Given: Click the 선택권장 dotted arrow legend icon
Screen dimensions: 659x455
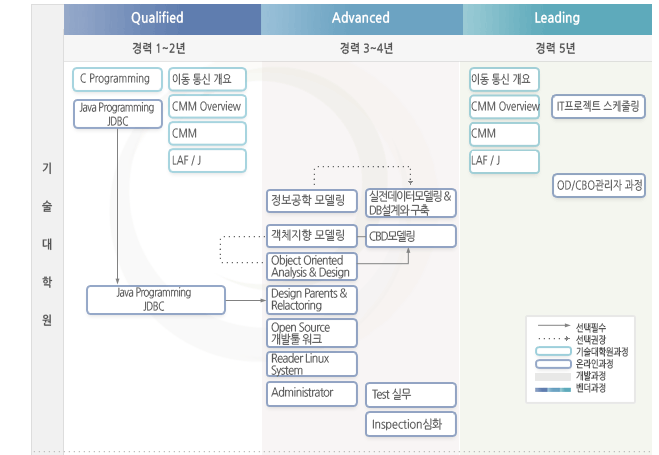Looking at the screenshot, I should click(555, 340).
